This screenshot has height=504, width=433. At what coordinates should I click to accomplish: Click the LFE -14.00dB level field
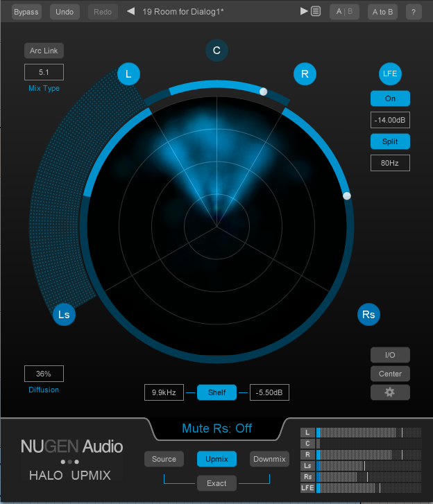[x=390, y=120]
